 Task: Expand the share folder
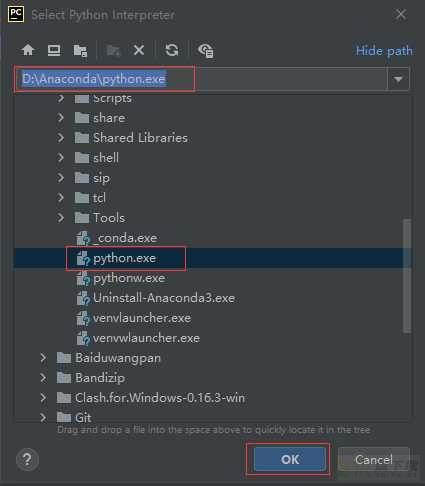point(61,118)
